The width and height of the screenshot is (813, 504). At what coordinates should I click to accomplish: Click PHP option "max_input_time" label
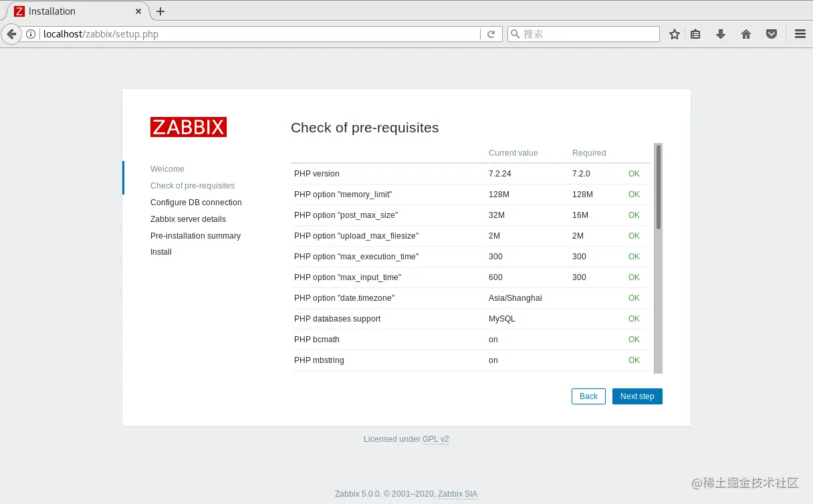pyautogui.click(x=348, y=277)
